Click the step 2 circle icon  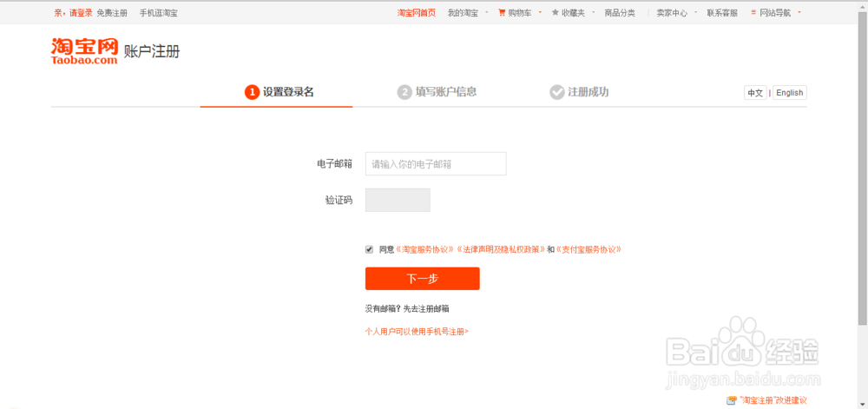pyautogui.click(x=404, y=92)
